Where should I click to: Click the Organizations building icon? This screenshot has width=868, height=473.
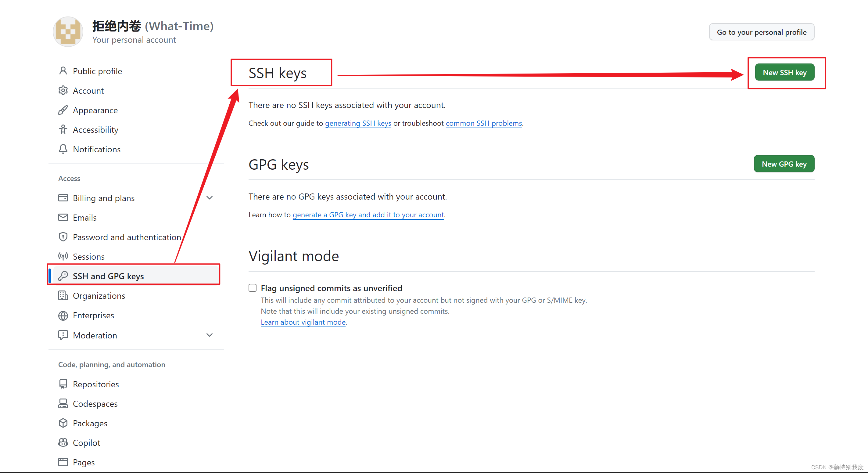[x=63, y=295]
